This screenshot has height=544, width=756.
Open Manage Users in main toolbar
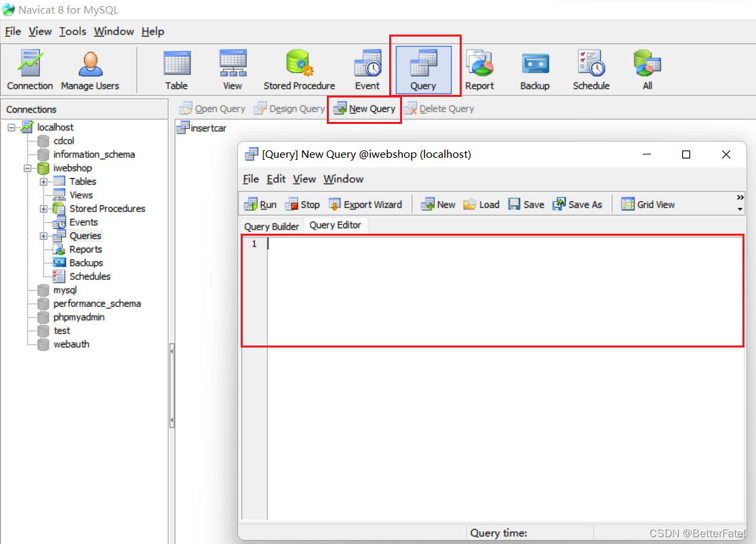click(x=90, y=70)
